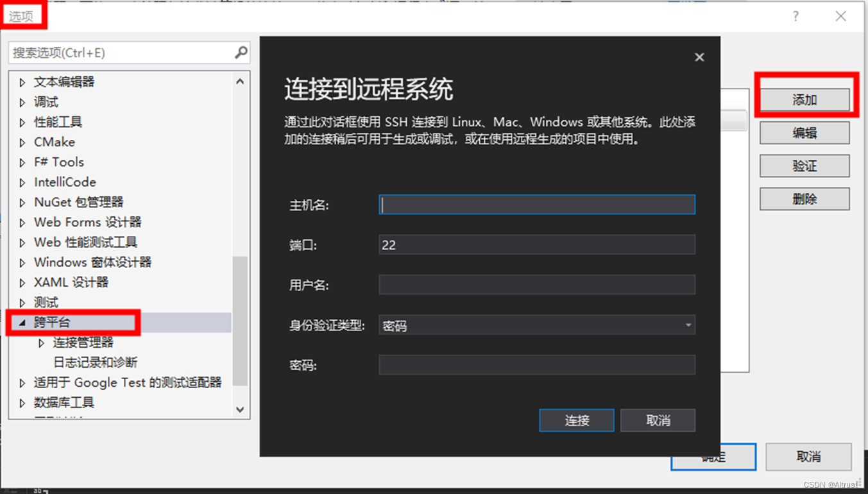
Task: Select the 测试 tree item
Action: 46,302
